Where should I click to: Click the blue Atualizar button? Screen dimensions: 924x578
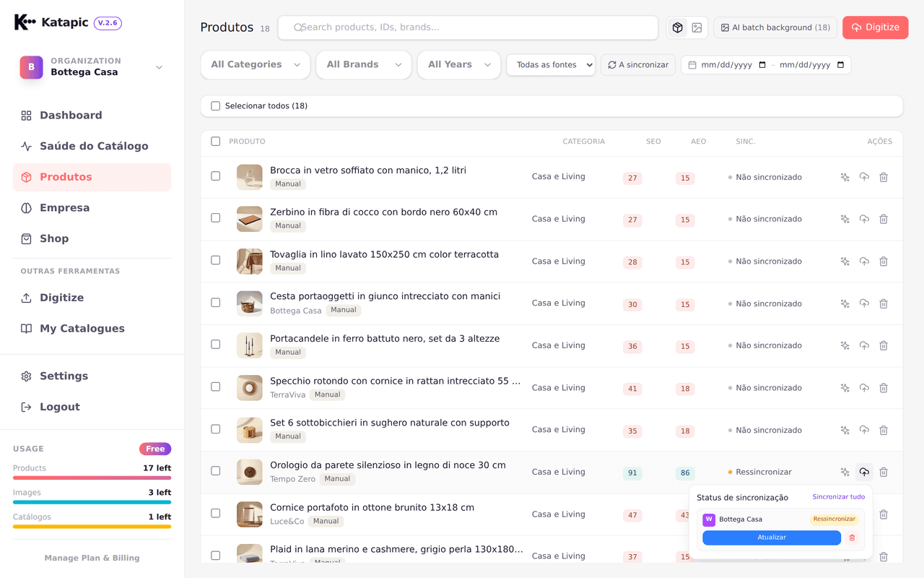coord(772,538)
